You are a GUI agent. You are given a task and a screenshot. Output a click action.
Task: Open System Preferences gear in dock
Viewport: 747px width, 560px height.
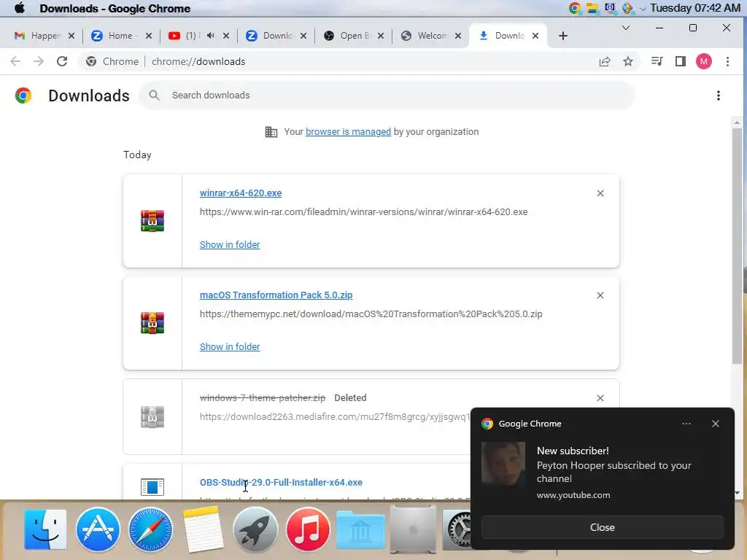[457, 529]
